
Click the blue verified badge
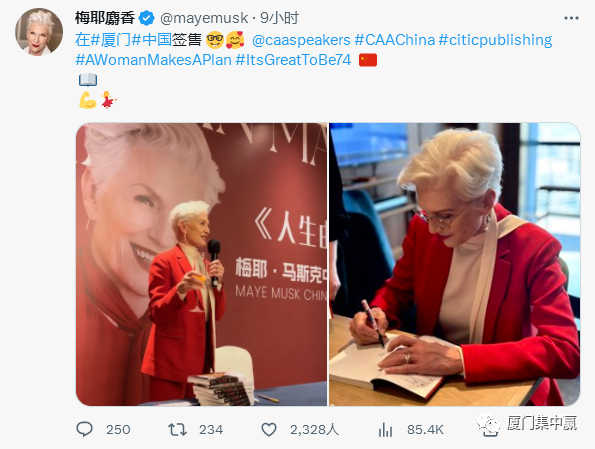(x=146, y=18)
